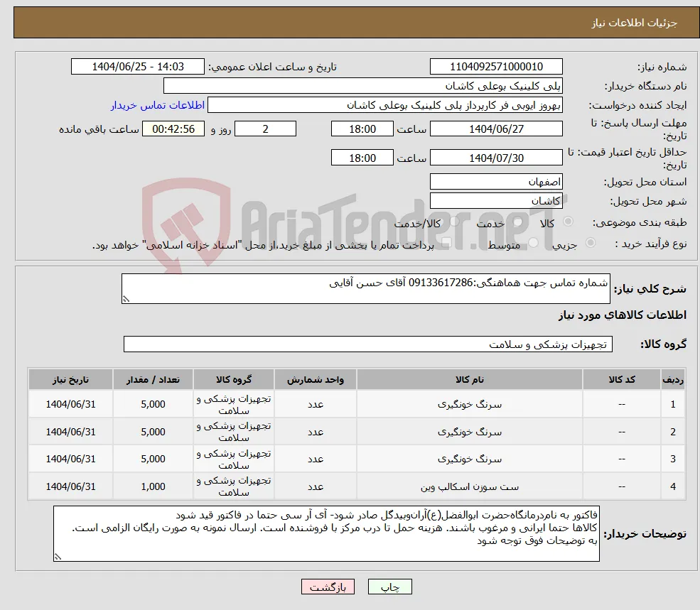Click the اطلاعات کالاهای مورد نیاز section heading
Screen dimensions: 700x610
pos(622,315)
